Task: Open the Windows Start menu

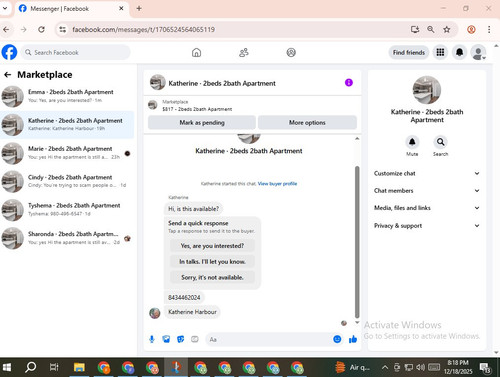Action: (6, 367)
